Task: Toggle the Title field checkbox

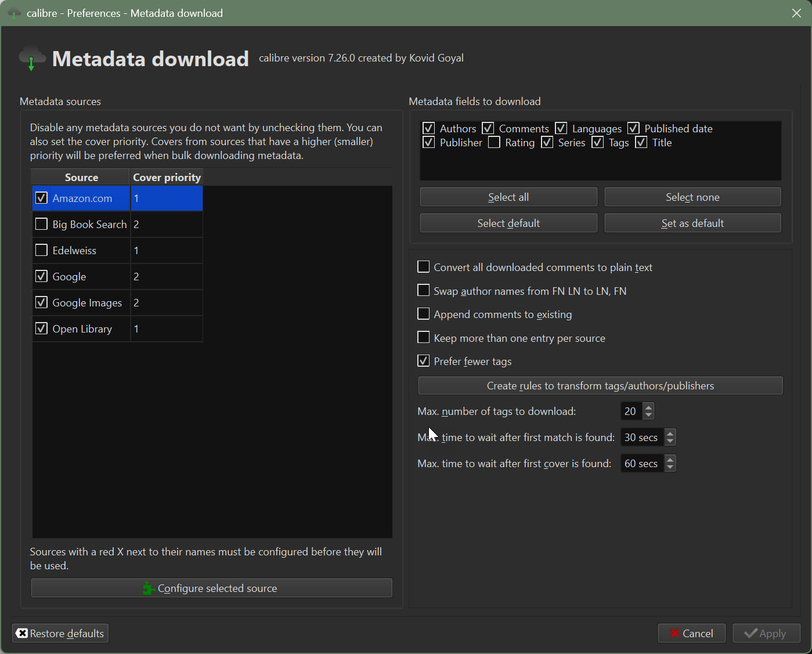Action: [641, 142]
